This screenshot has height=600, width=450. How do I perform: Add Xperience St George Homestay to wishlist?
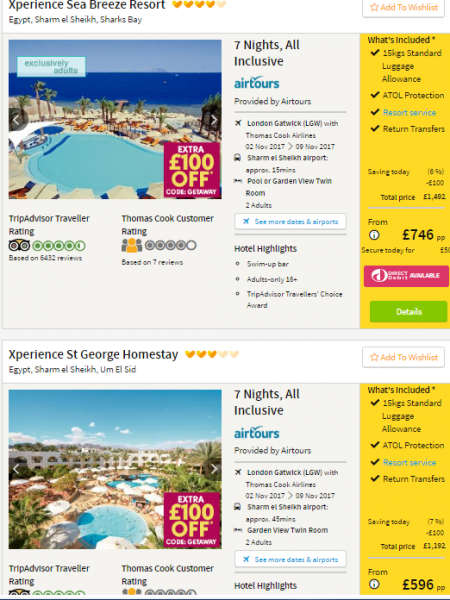(403, 357)
